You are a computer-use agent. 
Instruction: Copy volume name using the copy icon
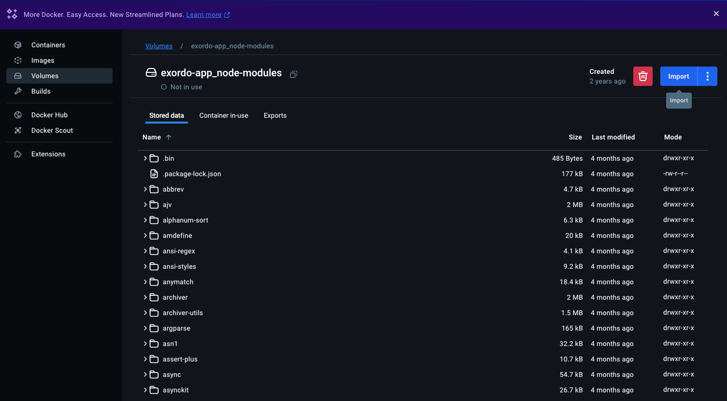point(293,74)
